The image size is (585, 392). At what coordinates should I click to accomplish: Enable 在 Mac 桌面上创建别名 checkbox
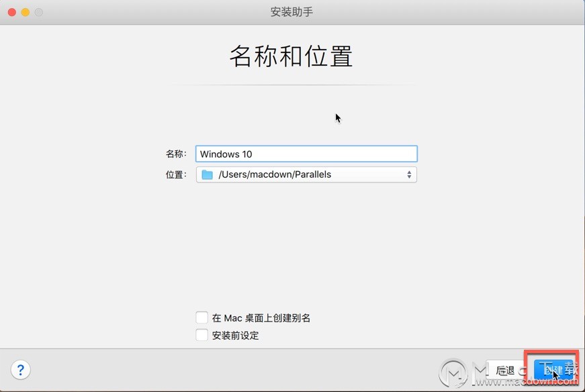click(x=202, y=317)
